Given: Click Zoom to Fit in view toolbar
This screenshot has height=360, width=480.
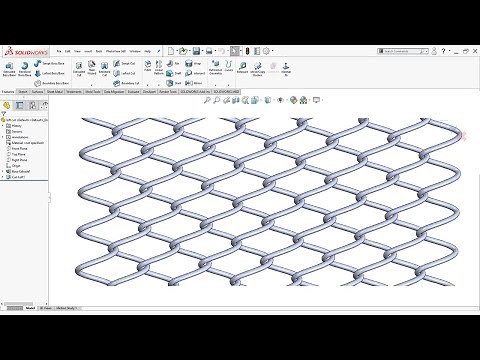Looking at the screenshot, I should coord(207,100).
